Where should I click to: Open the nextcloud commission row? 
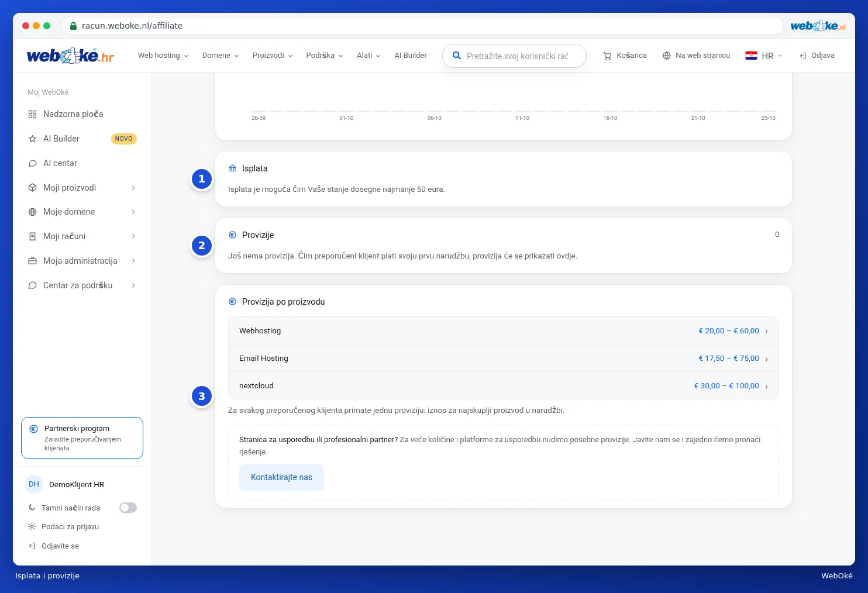(x=504, y=386)
